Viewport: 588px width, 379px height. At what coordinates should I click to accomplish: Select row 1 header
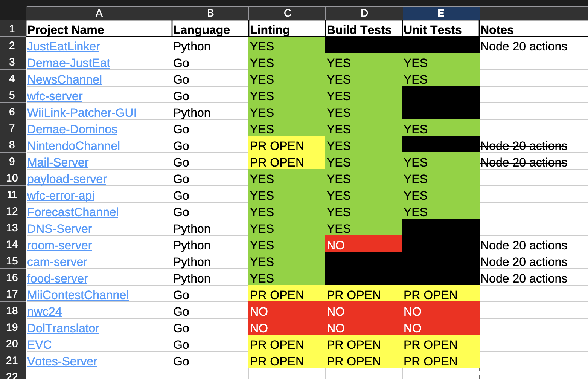coord(12,29)
